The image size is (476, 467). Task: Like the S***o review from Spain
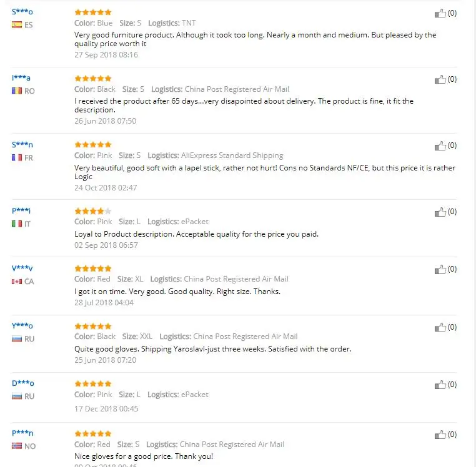coord(440,13)
